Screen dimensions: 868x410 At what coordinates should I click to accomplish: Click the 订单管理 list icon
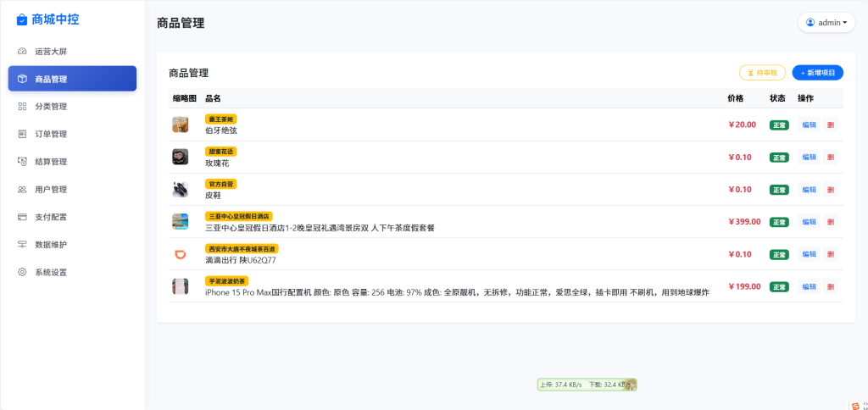pyautogui.click(x=22, y=134)
